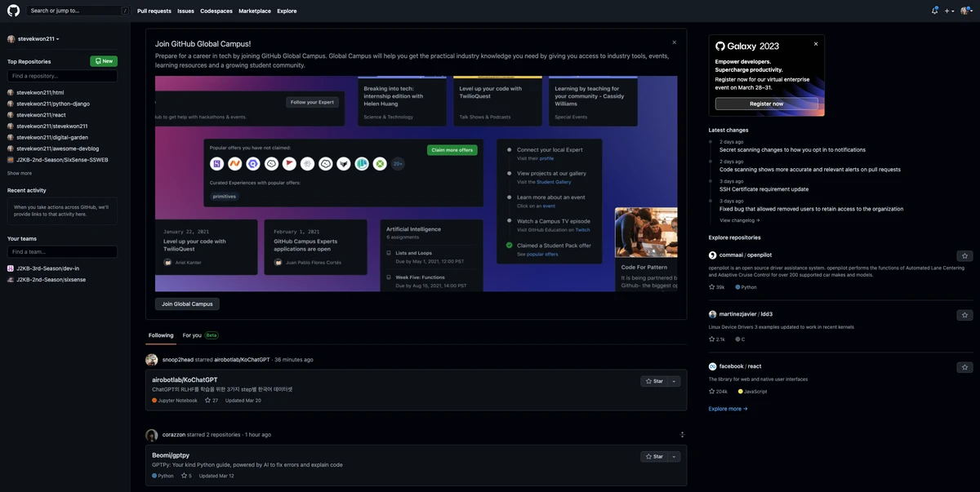This screenshot has width=980, height=492.
Task: Open the stevekwon211/python-django repository
Action: [x=53, y=104]
